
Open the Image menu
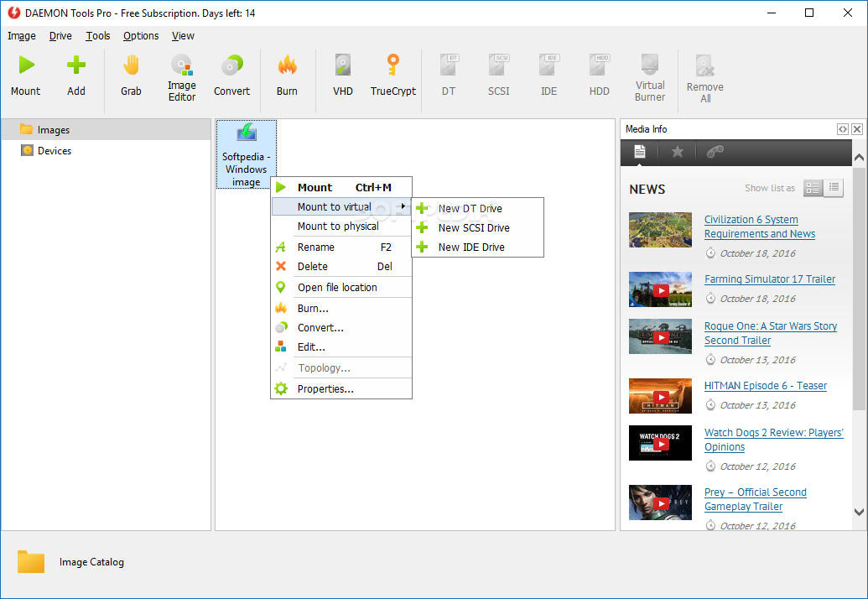[22, 36]
